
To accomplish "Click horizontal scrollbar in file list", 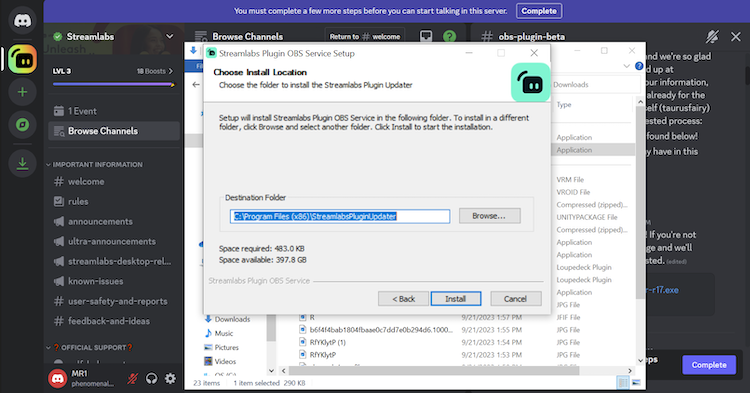I will coord(433,371).
